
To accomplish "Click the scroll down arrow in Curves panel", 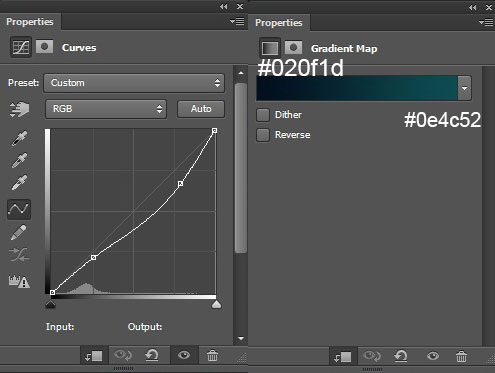I will tap(241, 338).
